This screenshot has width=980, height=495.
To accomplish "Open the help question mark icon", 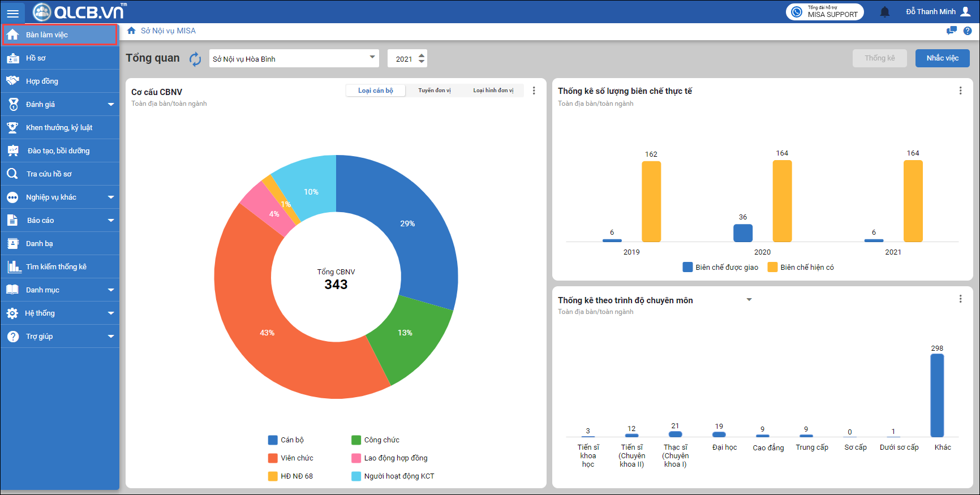I will pos(968,31).
